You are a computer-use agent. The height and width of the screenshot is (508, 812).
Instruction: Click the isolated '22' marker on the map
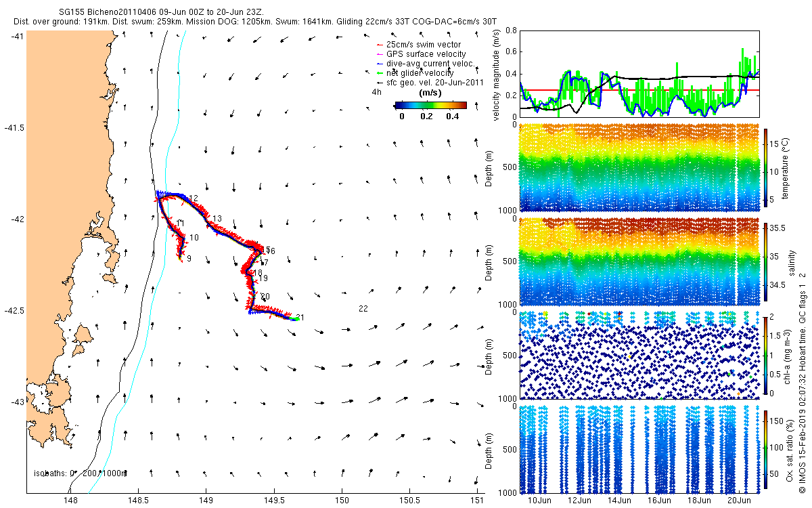(x=363, y=309)
